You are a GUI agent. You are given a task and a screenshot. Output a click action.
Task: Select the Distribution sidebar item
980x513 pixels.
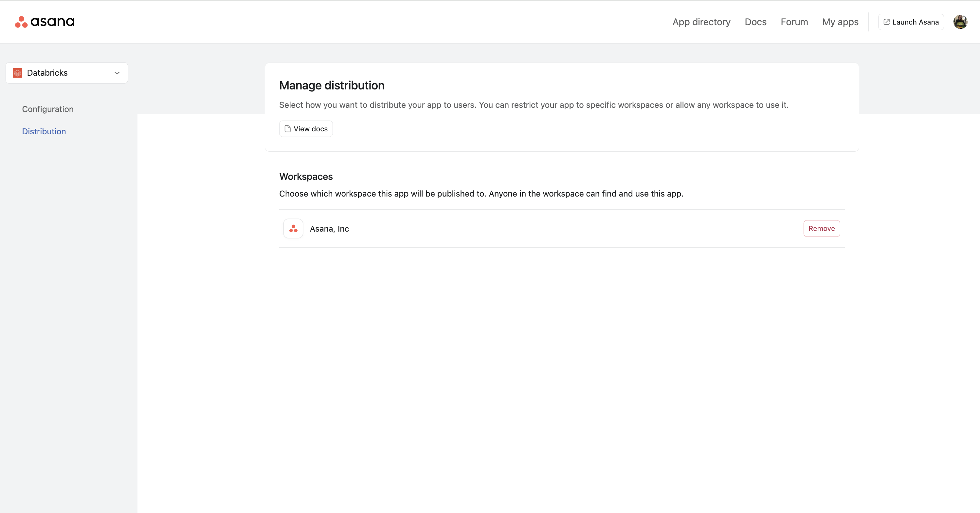[x=44, y=131]
